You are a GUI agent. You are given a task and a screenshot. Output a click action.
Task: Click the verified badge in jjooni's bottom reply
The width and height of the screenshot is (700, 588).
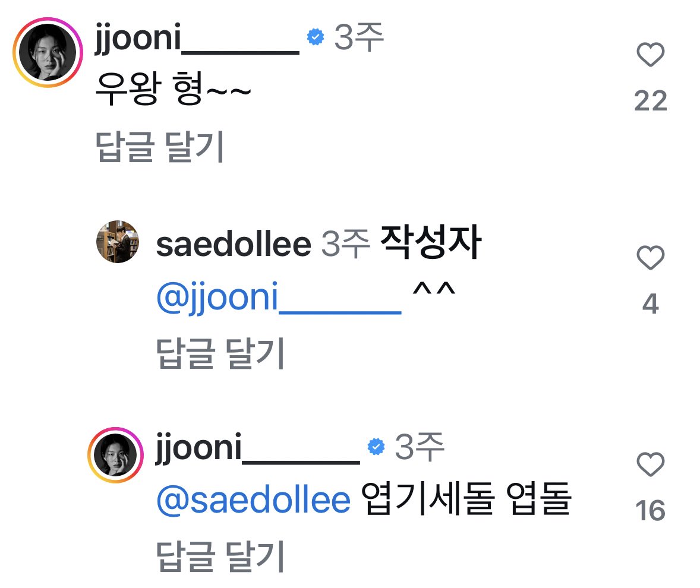click(376, 447)
